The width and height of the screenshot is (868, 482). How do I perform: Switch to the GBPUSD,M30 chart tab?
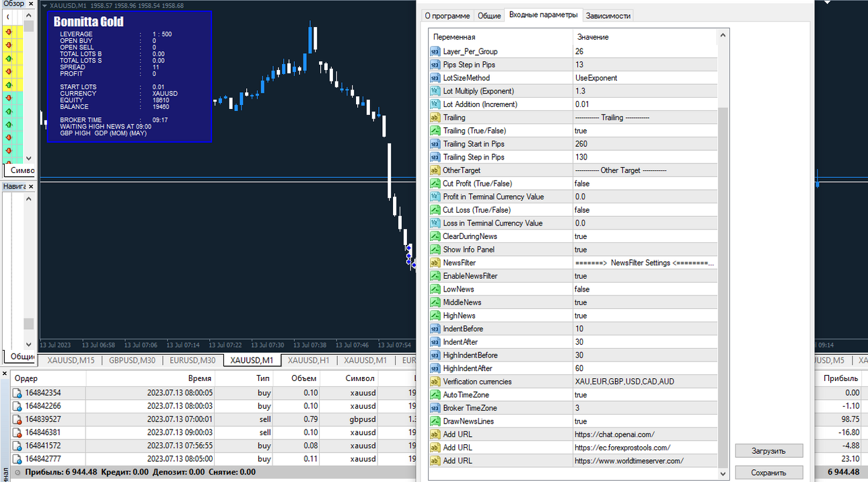[x=132, y=360]
